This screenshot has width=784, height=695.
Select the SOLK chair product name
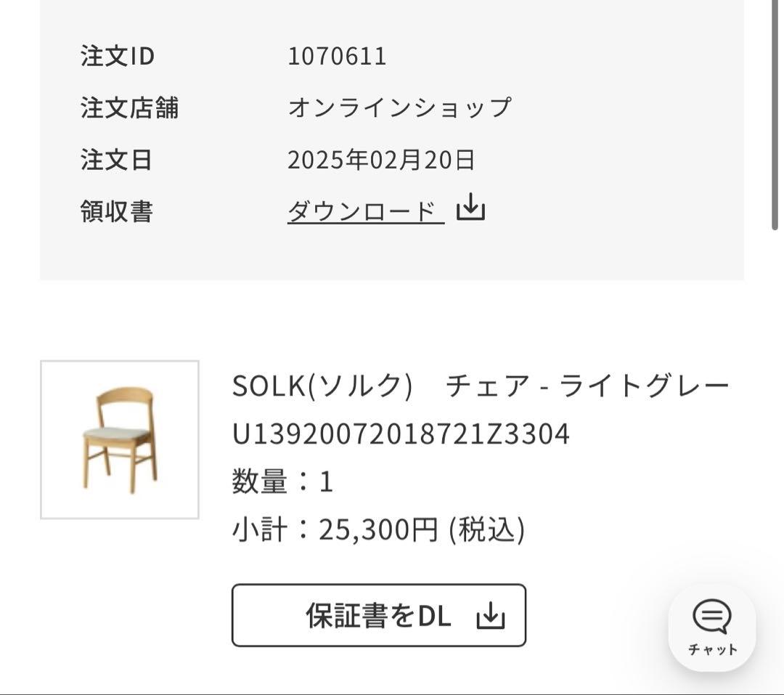481,386
